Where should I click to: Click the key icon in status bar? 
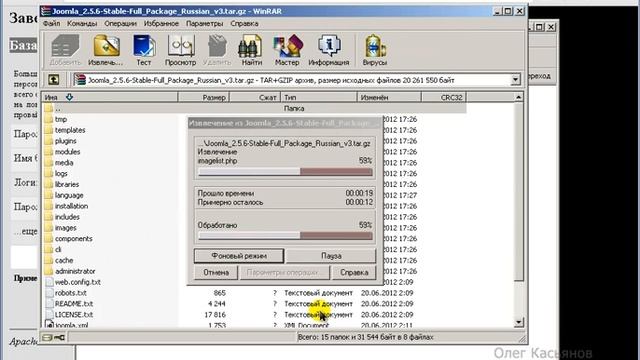click(x=60, y=337)
